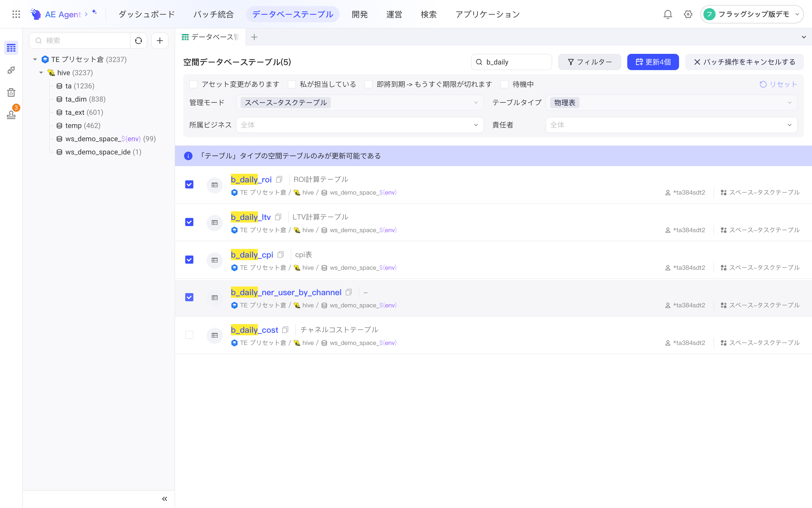The height and width of the screenshot is (508, 812).
Task: Open a new tab with plus icon
Action: coord(254,37)
